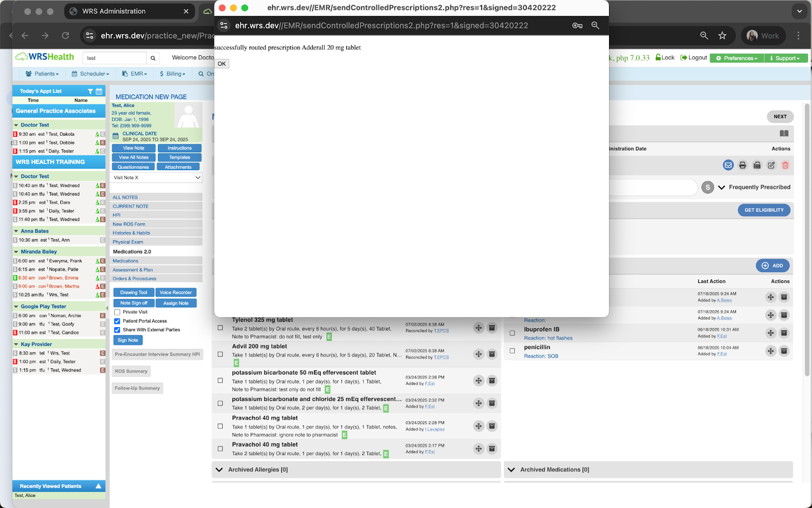Uncheck Patient Portal Access checkbox
Image resolution: width=812 pixels, height=508 pixels.
117,321
